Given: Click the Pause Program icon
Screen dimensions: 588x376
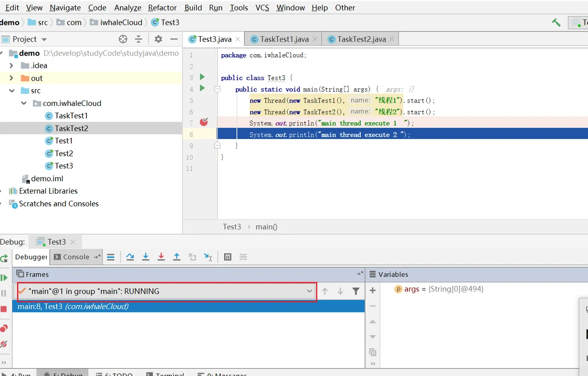Looking at the screenshot, I should tap(4, 293).
